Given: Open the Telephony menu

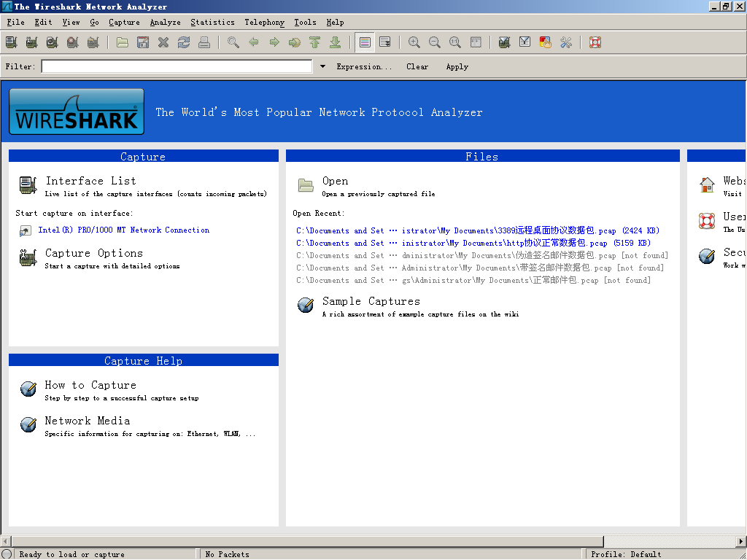Looking at the screenshot, I should pos(264,23).
